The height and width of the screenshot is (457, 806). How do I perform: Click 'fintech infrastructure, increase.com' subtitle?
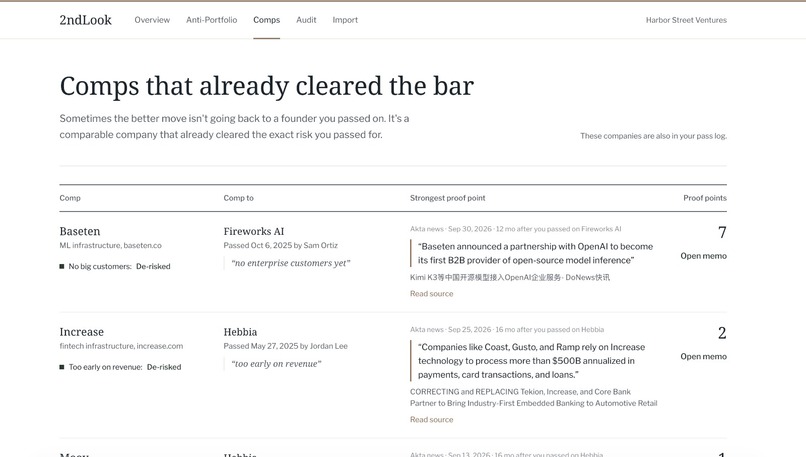coord(121,346)
